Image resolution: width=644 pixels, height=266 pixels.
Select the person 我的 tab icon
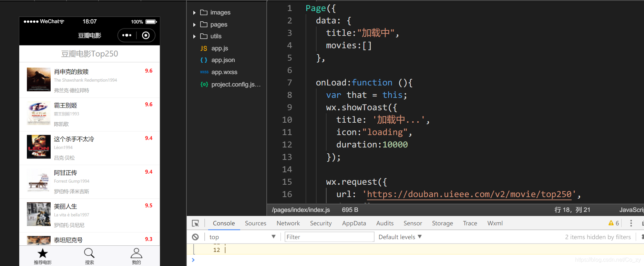136,253
